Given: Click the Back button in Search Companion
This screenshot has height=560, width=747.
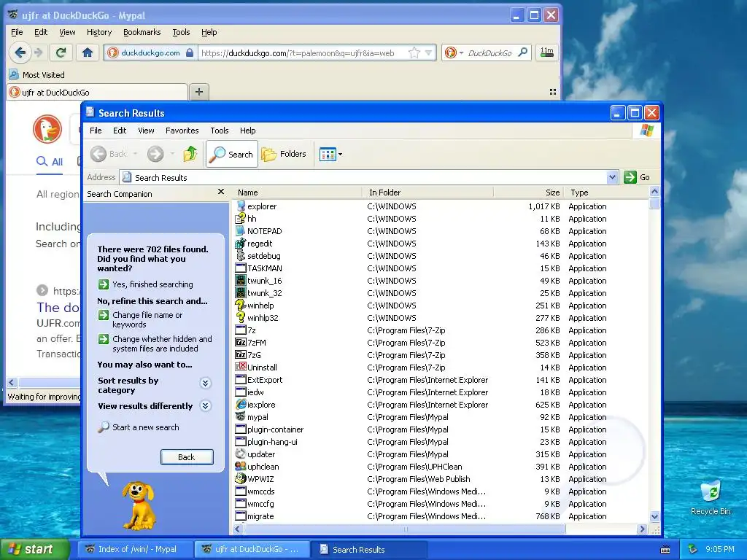Looking at the screenshot, I should pos(187,457).
